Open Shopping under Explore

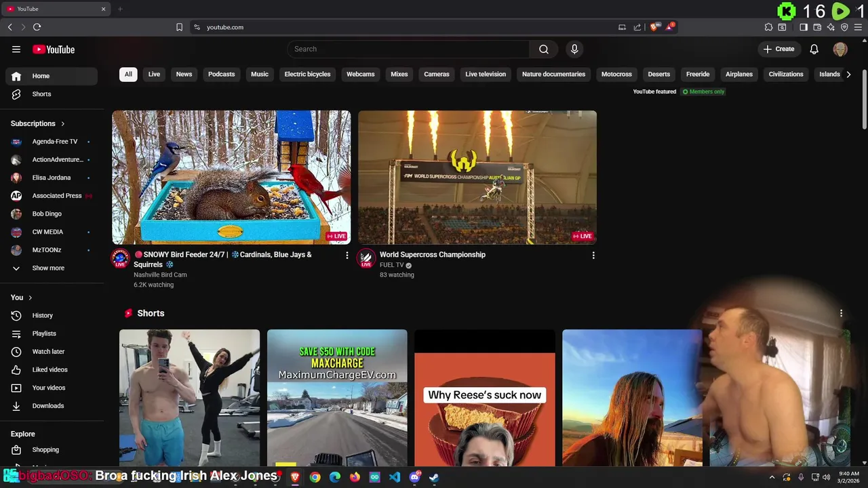(52, 449)
